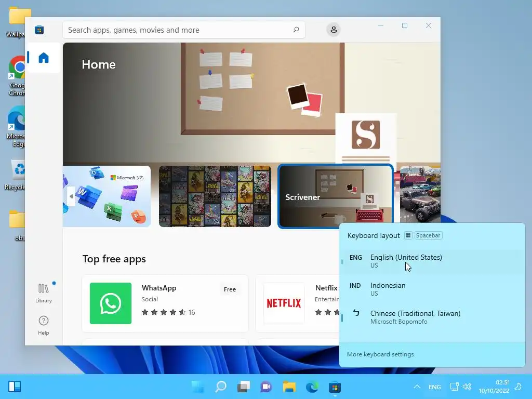
Task: Open the Wallpaper folder on desktop
Action: [x=16, y=22]
